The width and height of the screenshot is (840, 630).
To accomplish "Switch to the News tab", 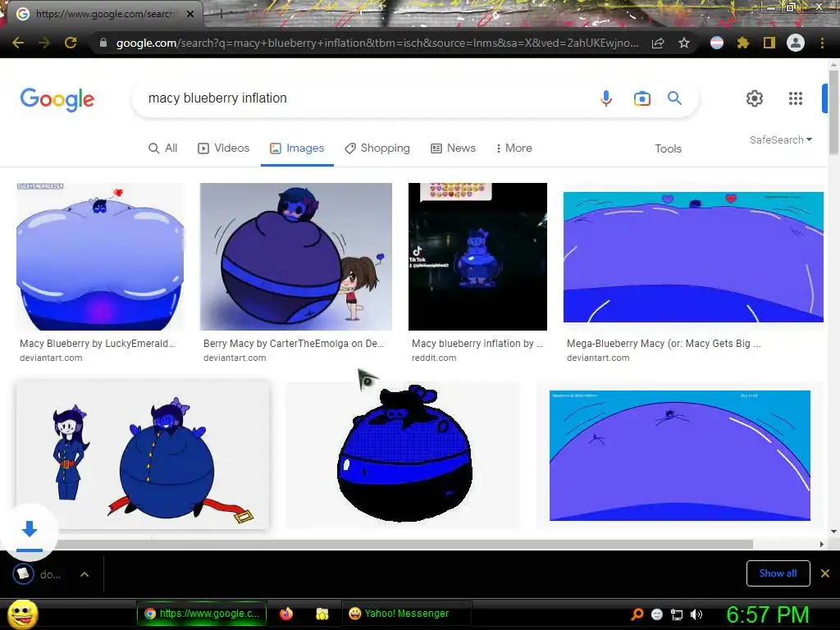I will click(453, 148).
